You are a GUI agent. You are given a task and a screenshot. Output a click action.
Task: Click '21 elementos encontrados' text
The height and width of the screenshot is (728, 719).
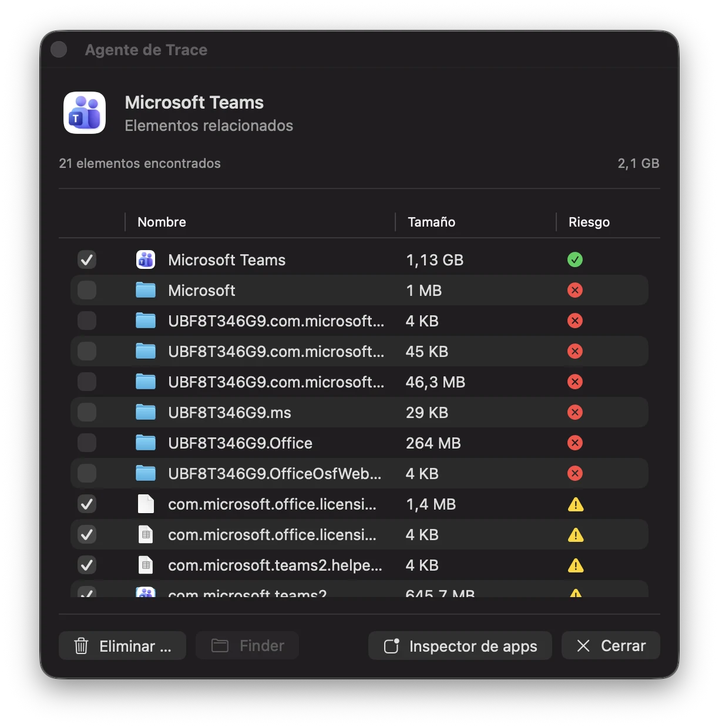140,163
